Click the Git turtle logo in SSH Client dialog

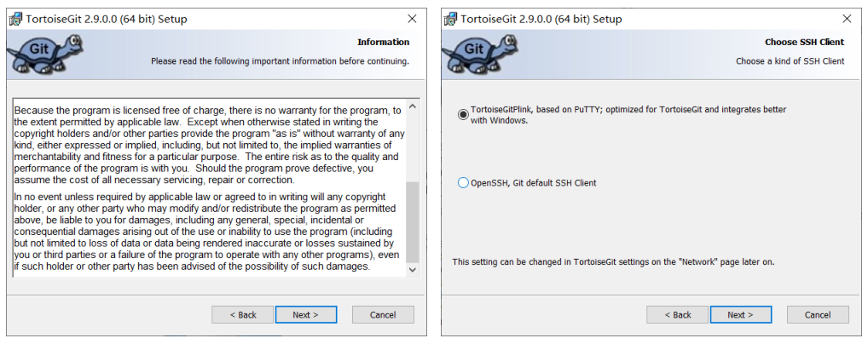(479, 53)
